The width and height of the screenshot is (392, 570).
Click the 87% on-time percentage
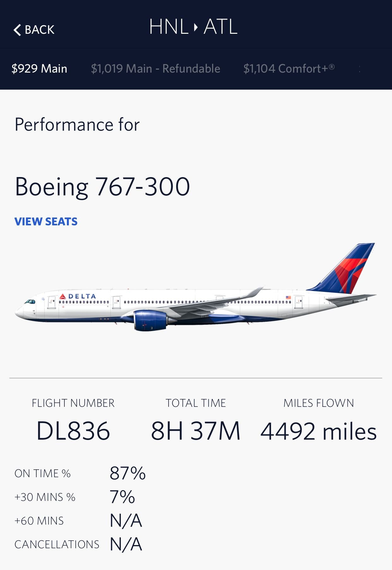tap(128, 473)
